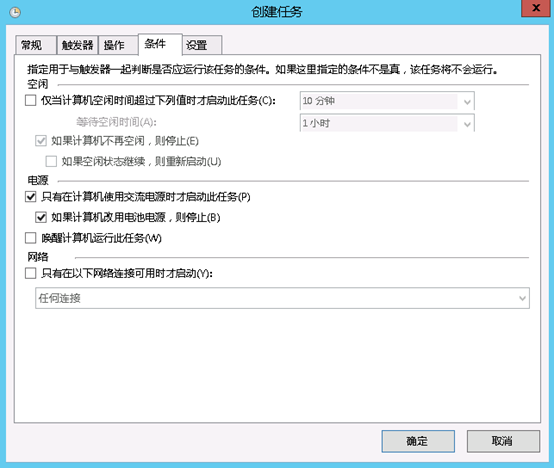554x468 pixels.
Task: Expand the 1 小时 wait time dropdown
Action: click(387, 123)
